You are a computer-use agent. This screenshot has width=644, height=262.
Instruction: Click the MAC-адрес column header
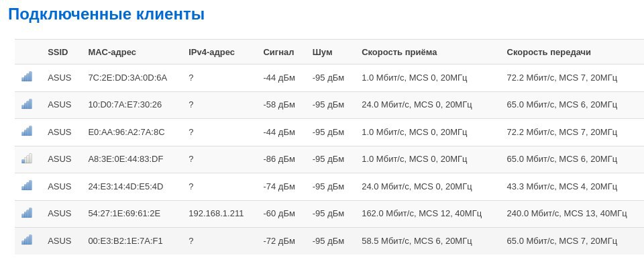click(112, 52)
